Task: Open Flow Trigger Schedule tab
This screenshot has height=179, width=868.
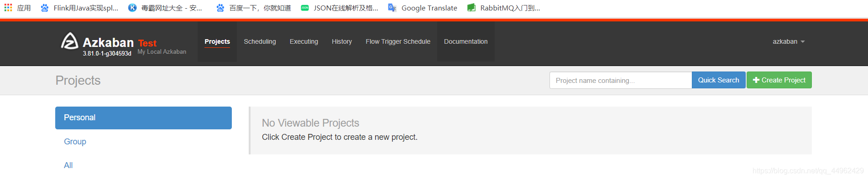Action: click(398, 41)
